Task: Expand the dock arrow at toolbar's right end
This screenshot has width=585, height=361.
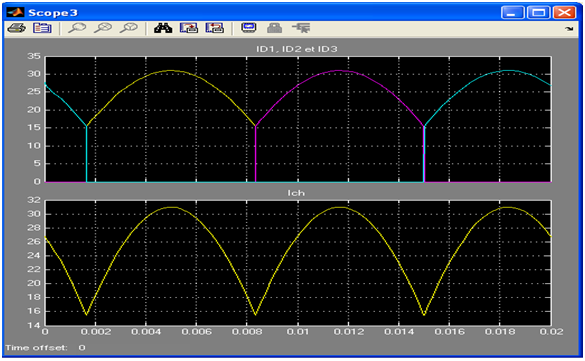Action: [x=569, y=29]
